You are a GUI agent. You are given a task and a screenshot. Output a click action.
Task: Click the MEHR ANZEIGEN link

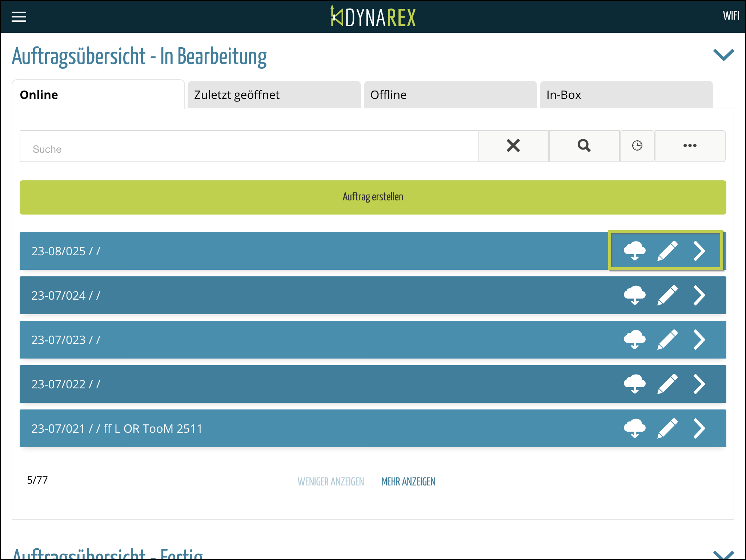click(x=408, y=481)
